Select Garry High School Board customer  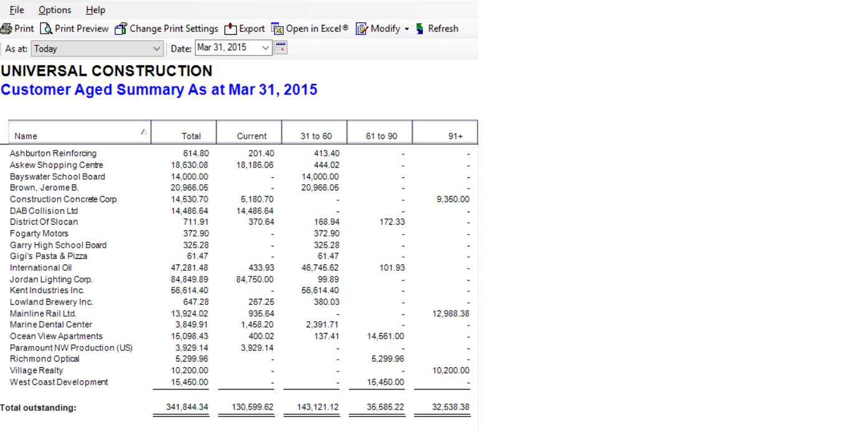point(58,245)
